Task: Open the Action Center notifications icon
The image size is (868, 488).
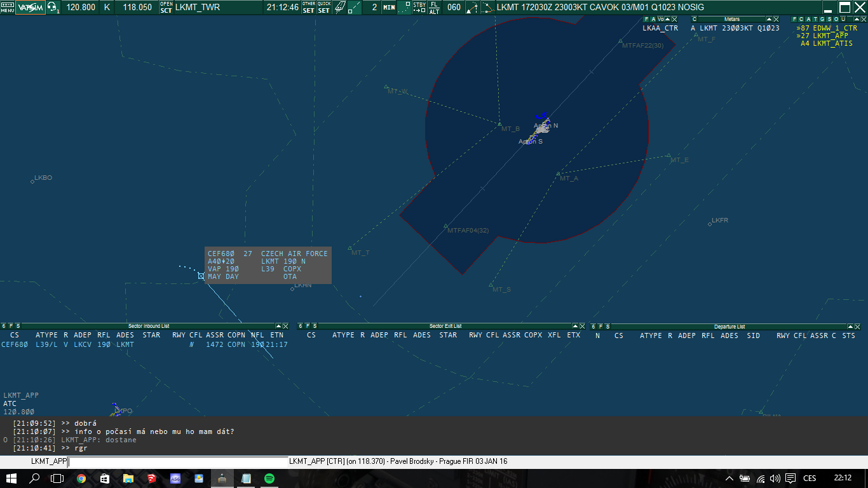Action: point(790,478)
